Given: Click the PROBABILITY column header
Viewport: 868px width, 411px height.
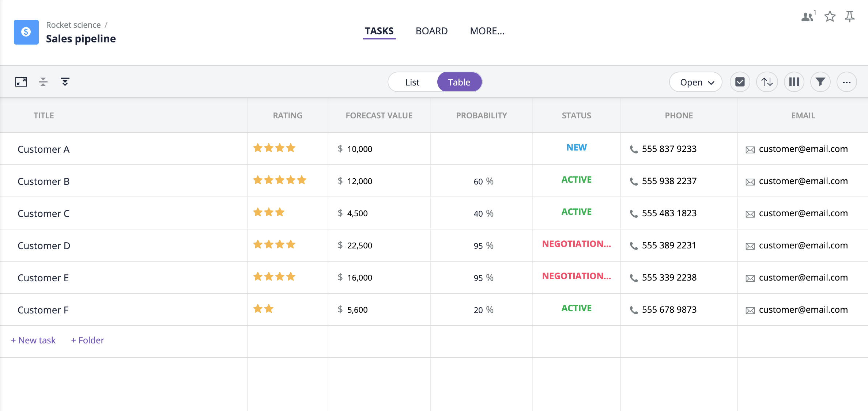Looking at the screenshot, I should [482, 115].
